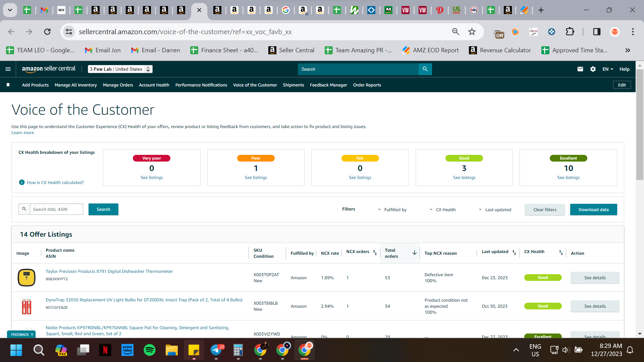Open Spotify from the taskbar
Screen dimensions: 644x362
pyautogui.click(x=149, y=350)
